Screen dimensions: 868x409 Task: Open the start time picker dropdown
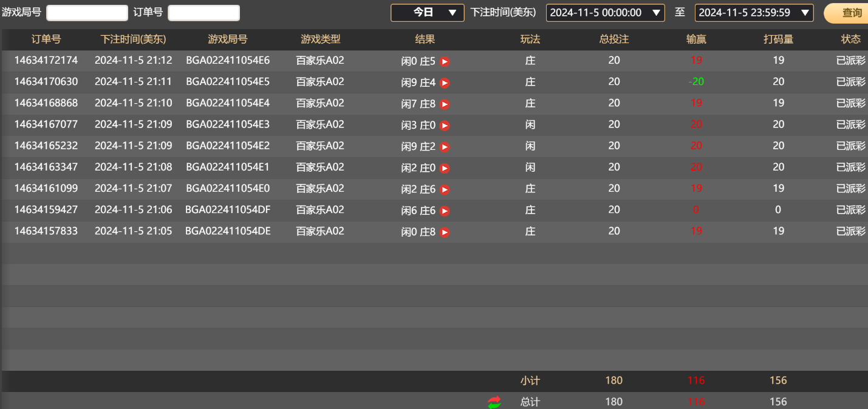pos(605,12)
